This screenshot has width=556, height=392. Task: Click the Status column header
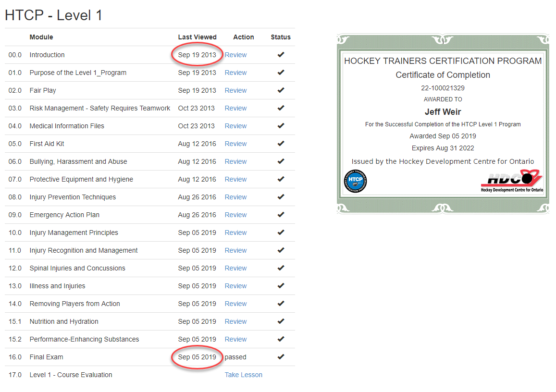(x=281, y=37)
